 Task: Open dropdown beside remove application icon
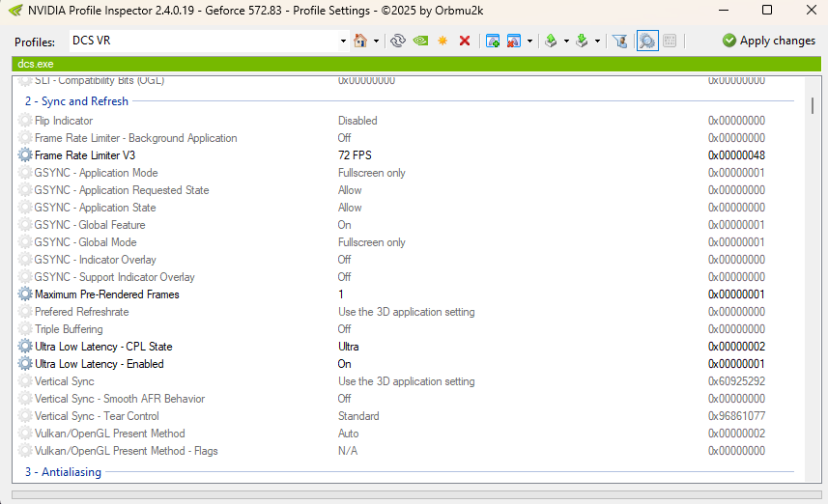(529, 41)
